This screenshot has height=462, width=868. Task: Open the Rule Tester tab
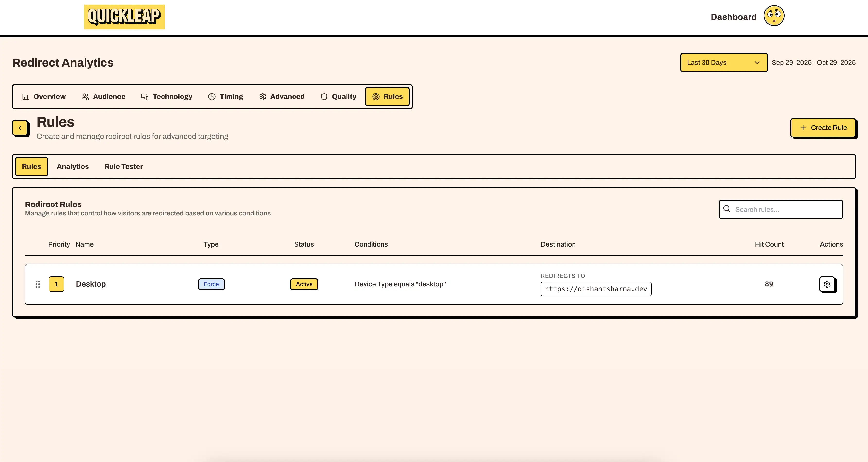click(x=124, y=166)
